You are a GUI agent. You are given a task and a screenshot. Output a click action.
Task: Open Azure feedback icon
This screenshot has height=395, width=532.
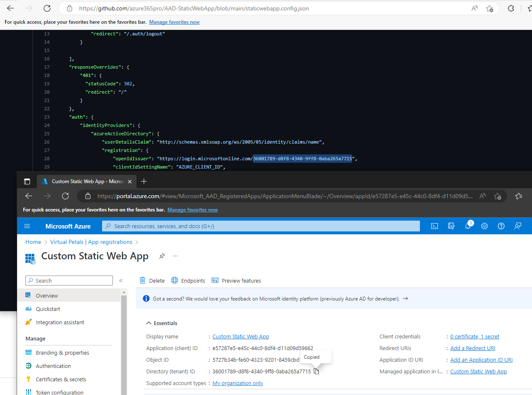pos(518,226)
